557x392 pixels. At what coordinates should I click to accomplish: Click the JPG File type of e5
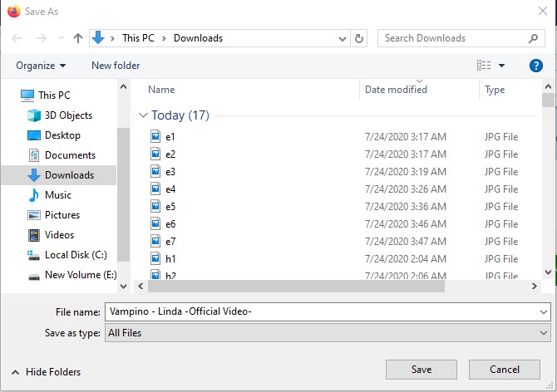pyautogui.click(x=500, y=207)
